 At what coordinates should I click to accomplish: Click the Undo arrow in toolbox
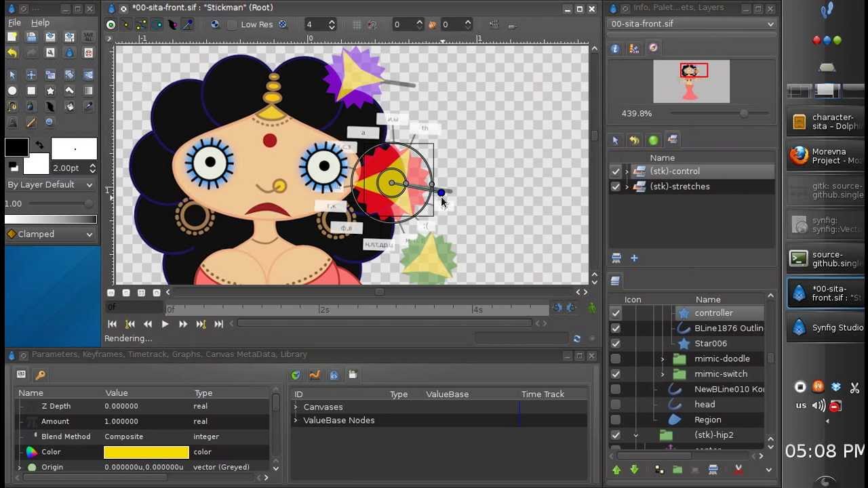click(x=12, y=53)
